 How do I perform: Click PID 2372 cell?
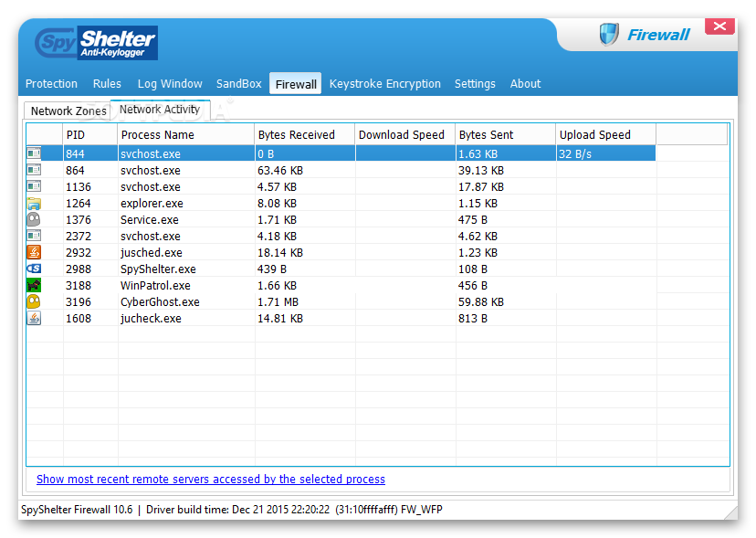[x=79, y=236]
